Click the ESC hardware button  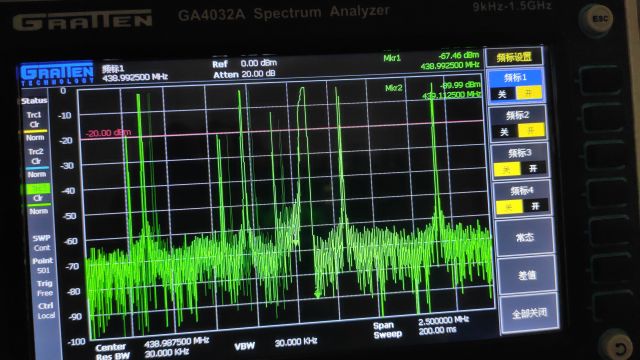[597, 19]
